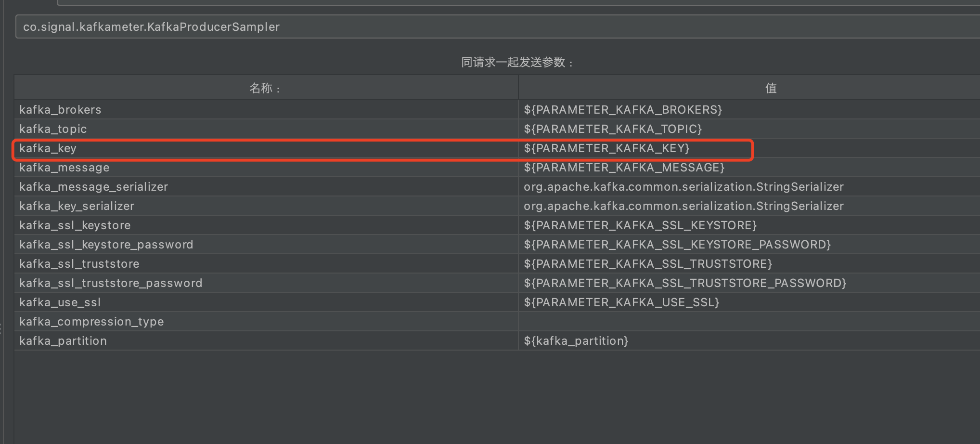Image resolution: width=980 pixels, height=444 pixels.
Task: Select the kafka_use_ssl name cell
Action: (x=266, y=302)
